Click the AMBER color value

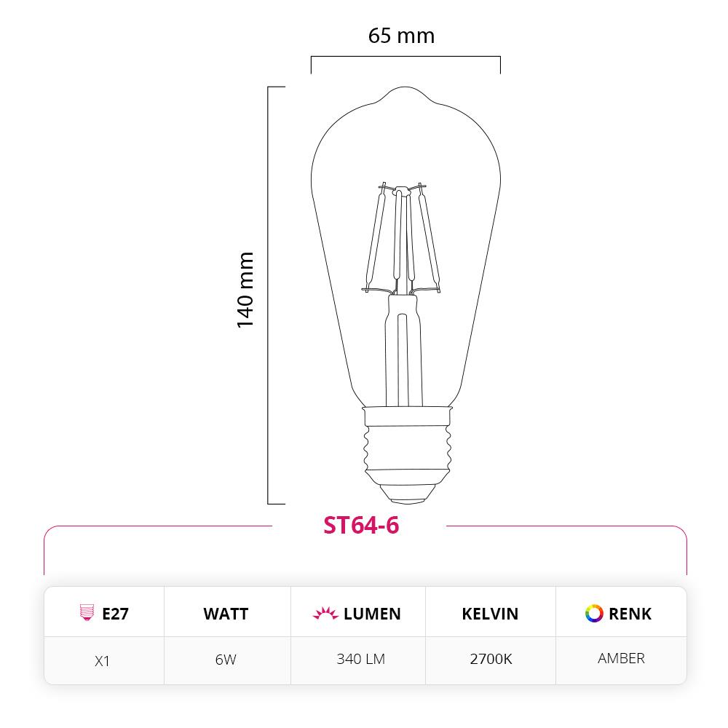[621, 658]
